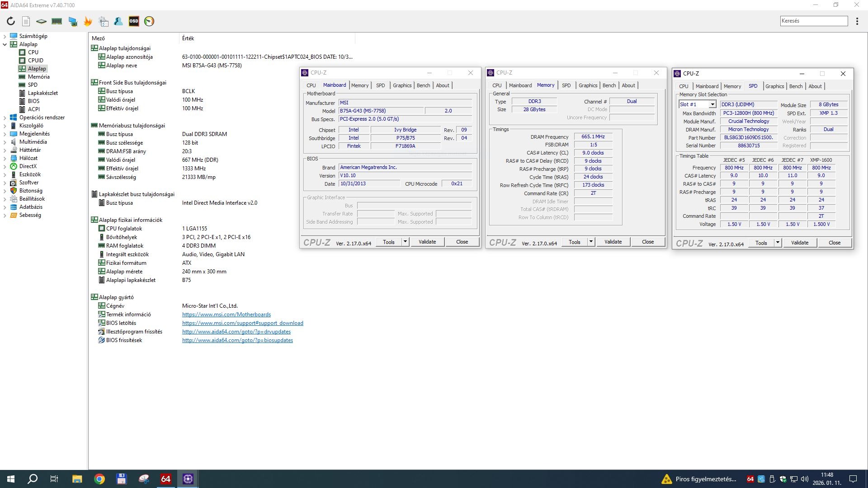Open the Report document icon
This screenshot has width=868, height=488.
pyautogui.click(x=26, y=21)
